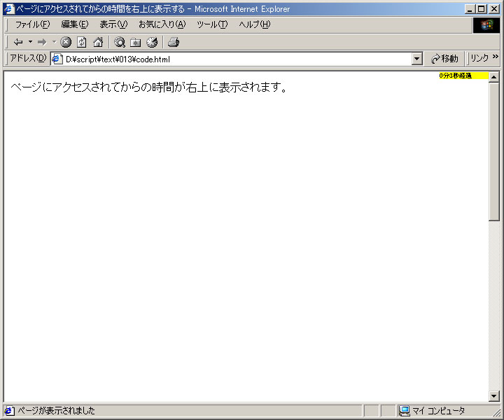Image resolution: width=504 pixels, height=420 pixels.
Task: Go to the Home page icon
Action: [98, 42]
